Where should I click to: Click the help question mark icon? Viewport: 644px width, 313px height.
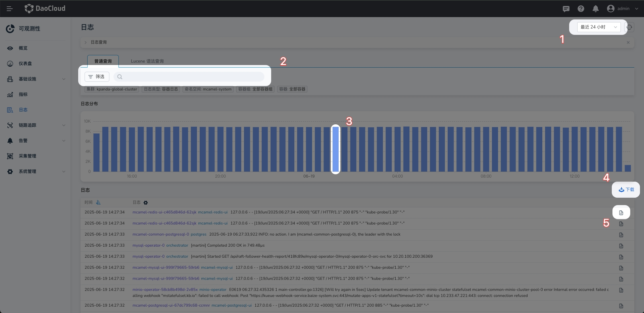click(581, 9)
